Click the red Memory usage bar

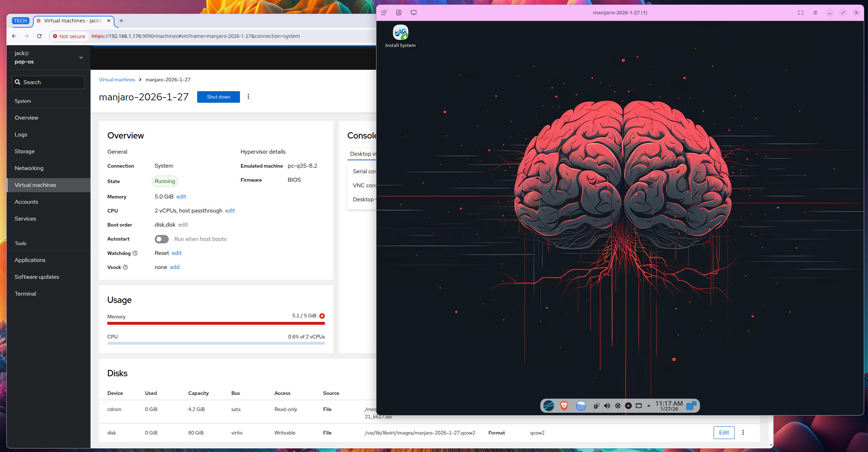[216, 324]
